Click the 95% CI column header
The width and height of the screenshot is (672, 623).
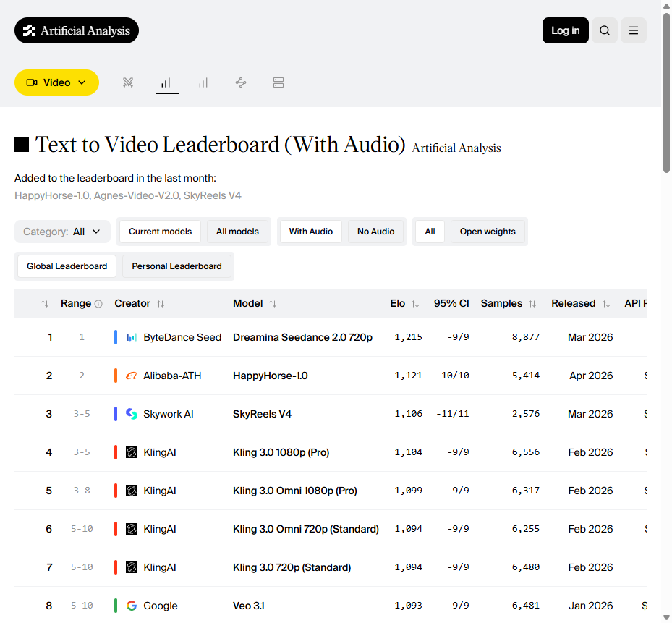451,304
